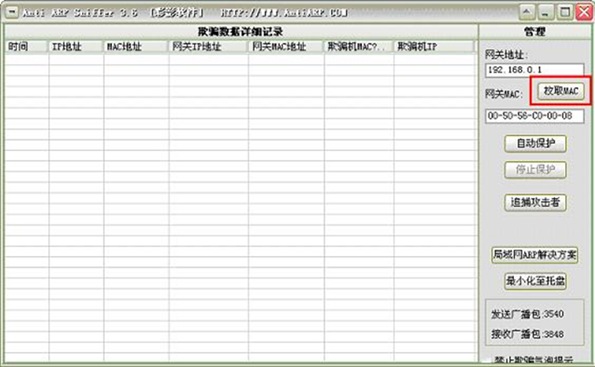Viewport: 595px width, 367px height.
Task: Click the disabled 停止保护 button
Action: click(x=535, y=170)
